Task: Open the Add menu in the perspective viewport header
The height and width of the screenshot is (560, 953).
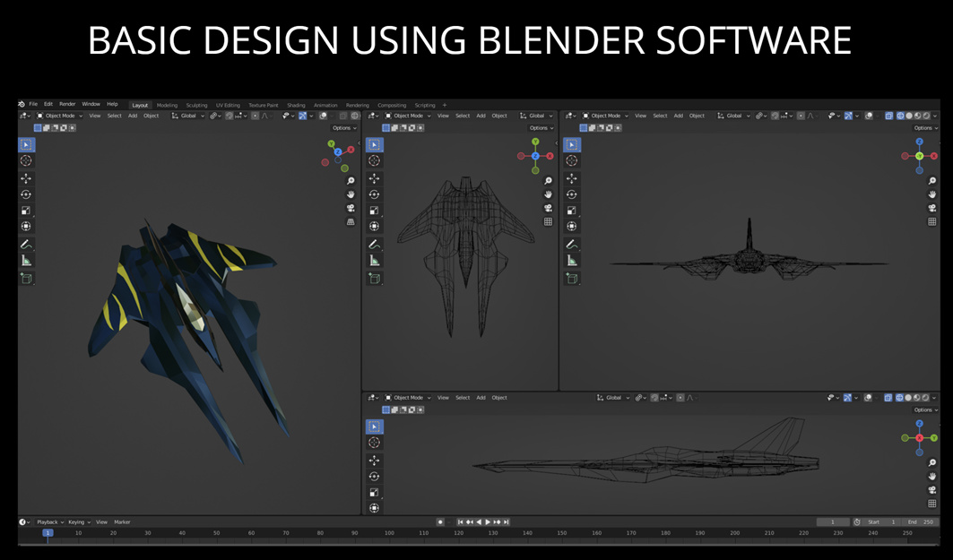Action: pyautogui.click(x=133, y=116)
